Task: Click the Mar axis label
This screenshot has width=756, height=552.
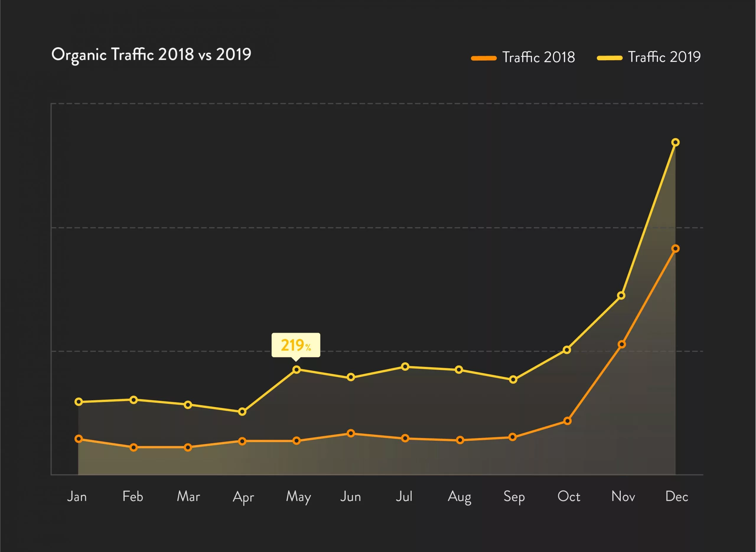Action: pos(188,496)
